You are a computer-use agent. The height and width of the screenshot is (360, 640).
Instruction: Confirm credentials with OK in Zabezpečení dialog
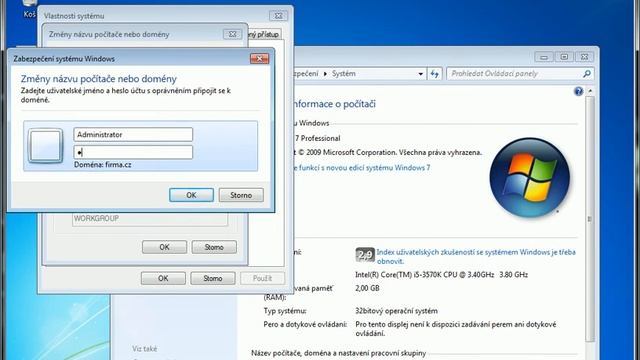[x=191, y=195]
